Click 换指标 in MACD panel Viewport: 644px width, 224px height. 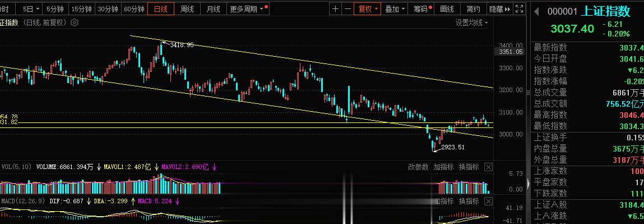click(469, 202)
